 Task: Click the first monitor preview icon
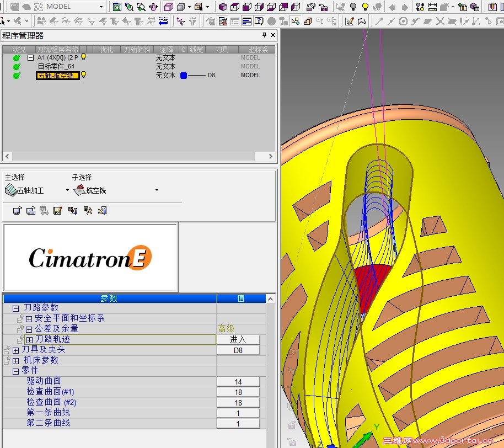[x=17, y=211]
